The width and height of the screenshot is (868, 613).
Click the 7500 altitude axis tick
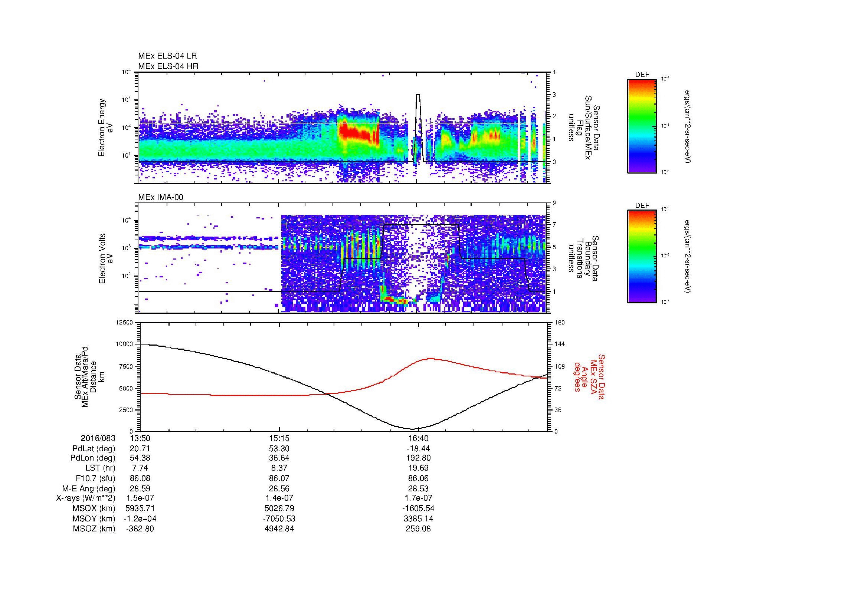pyautogui.click(x=126, y=366)
